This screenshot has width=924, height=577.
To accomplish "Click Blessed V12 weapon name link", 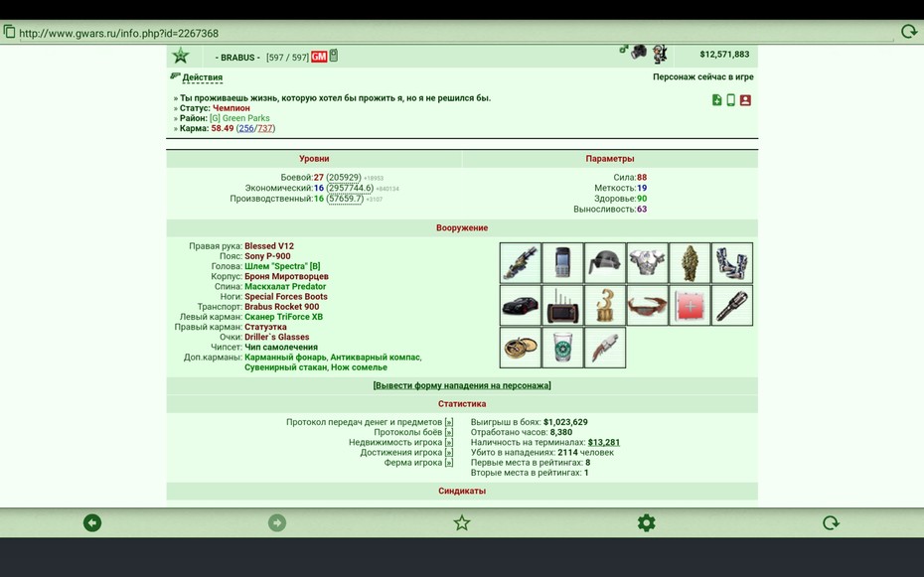I will 269,246.
